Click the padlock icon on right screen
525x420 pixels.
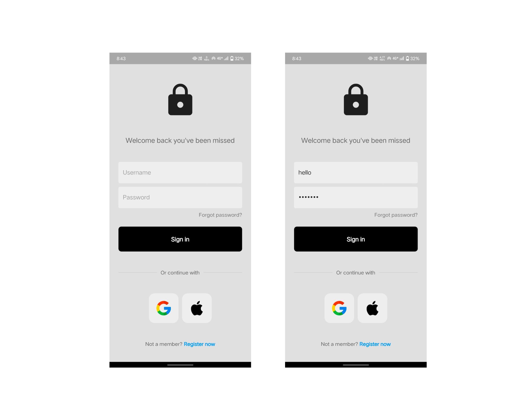tap(356, 99)
